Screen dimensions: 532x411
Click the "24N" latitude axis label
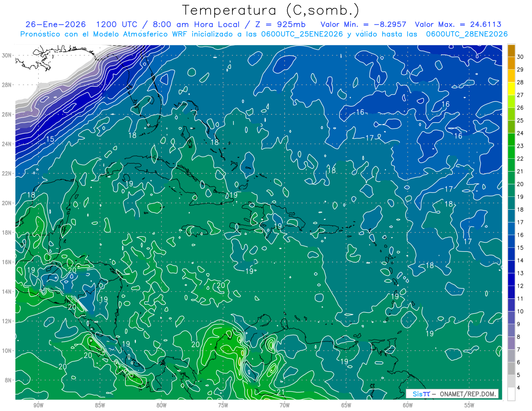(7, 144)
